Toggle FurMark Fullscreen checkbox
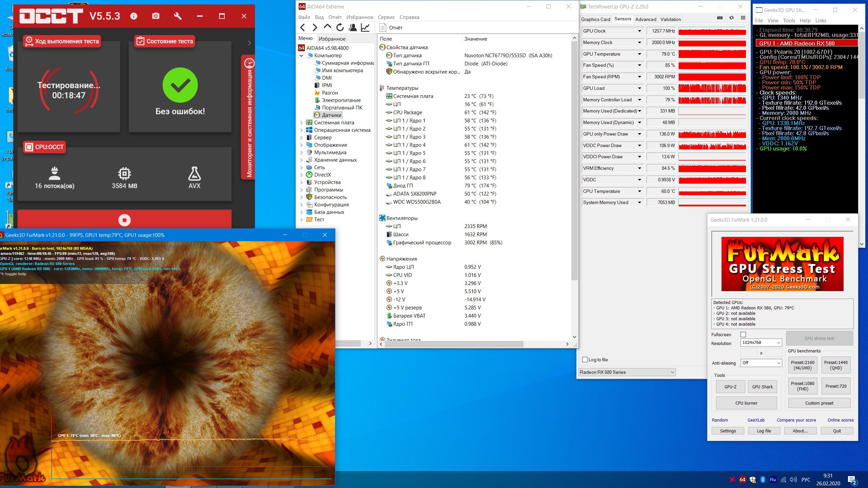868x488 pixels. [x=743, y=334]
